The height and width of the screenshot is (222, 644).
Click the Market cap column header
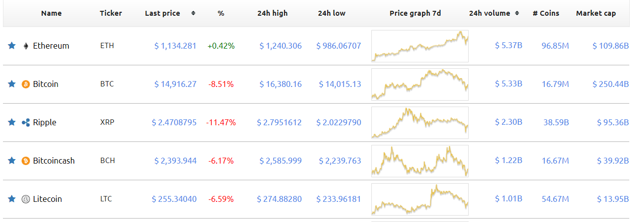(x=595, y=13)
